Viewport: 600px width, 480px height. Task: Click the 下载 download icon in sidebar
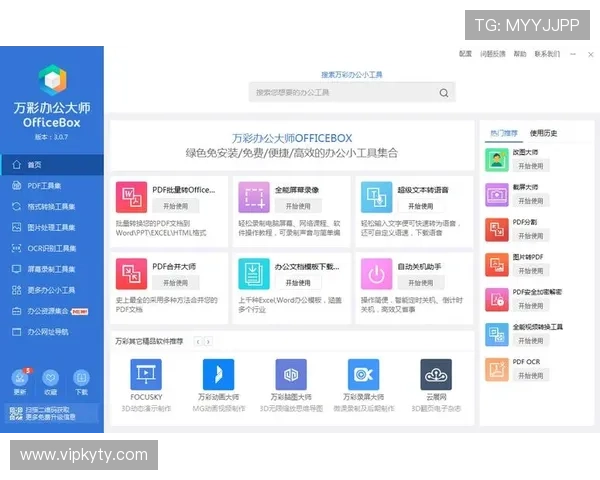tap(81, 378)
